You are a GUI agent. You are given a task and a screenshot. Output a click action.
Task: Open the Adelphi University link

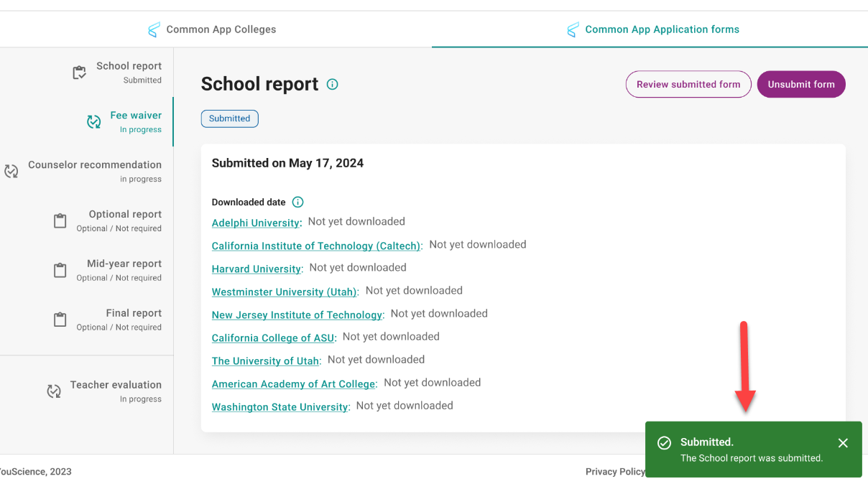[x=255, y=223]
